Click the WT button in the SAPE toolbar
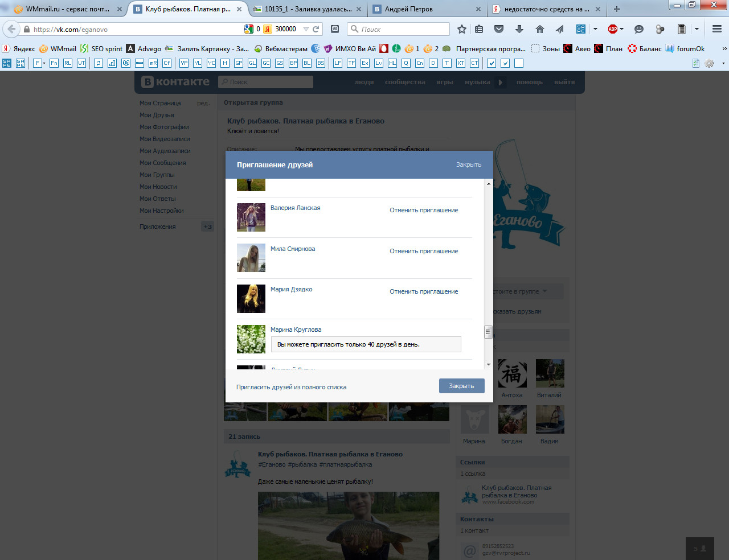This screenshot has width=729, height=560. click(x=81, y=63)
